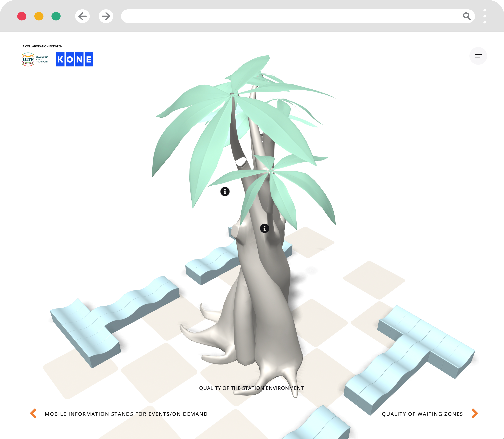Click the orange left chevron arrow
This screenshot has width=504, height=439.
(33, 414)
